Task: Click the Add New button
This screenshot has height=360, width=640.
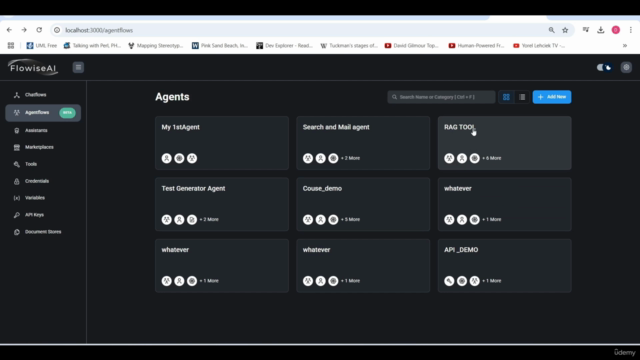Action: pos(552,97)
